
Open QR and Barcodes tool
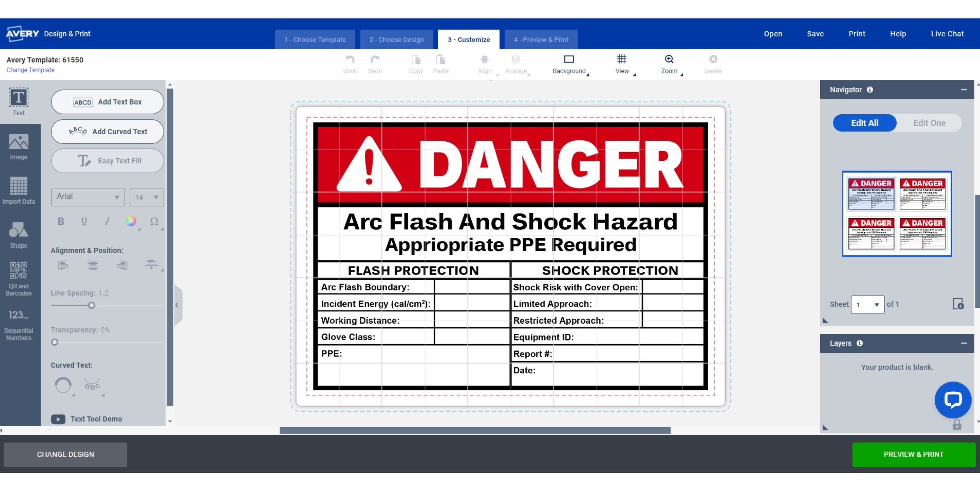click(x=19, y=279)
